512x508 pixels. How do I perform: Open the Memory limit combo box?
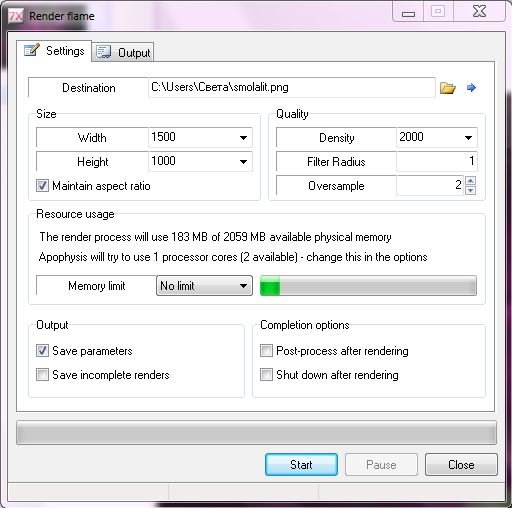(x=204, y=286)
